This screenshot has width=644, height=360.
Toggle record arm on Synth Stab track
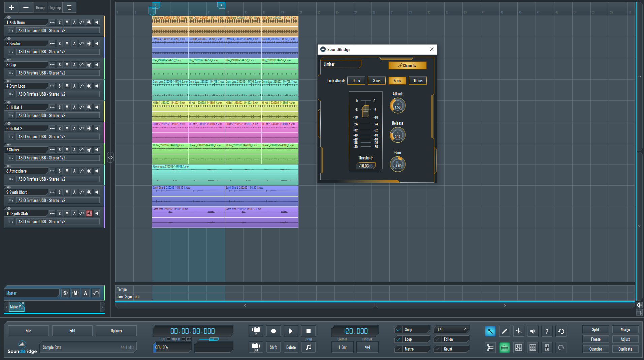89,213
